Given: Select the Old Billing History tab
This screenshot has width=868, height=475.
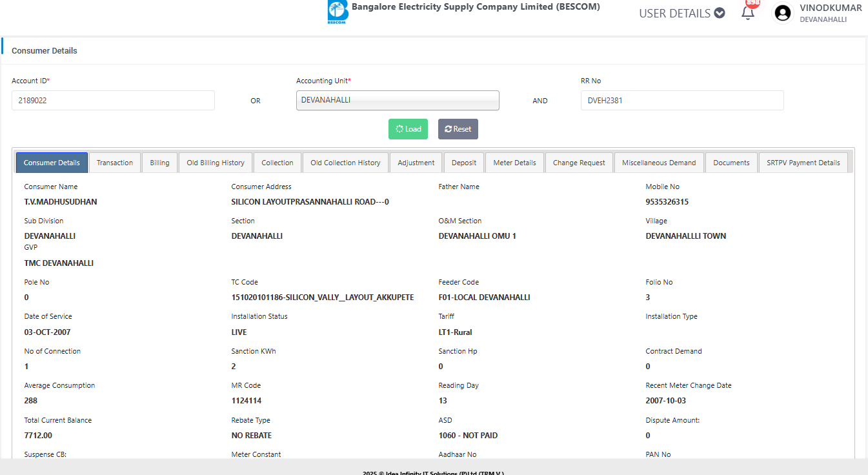Looking at the screenshot, I should point(216,163).
